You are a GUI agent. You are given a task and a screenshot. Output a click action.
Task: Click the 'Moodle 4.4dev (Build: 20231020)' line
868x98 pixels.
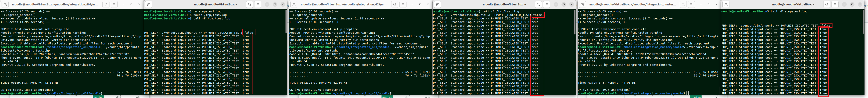coord(642,54)
